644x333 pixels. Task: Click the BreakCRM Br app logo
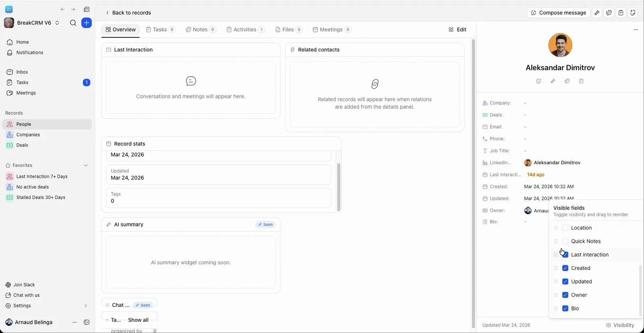click(9, 9)
